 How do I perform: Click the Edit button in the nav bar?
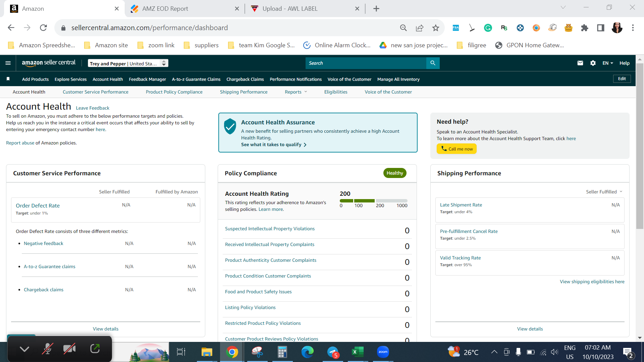pyautogui.click(x=622, y=79)
